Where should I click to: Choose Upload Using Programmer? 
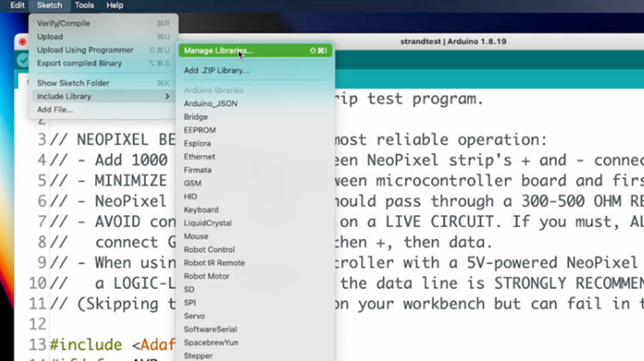tap(103, 50)
